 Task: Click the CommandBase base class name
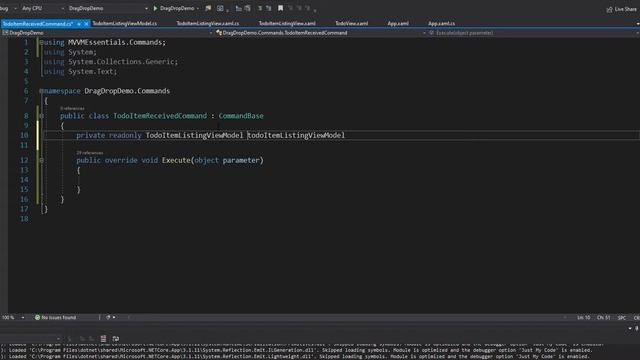(241, 116)
